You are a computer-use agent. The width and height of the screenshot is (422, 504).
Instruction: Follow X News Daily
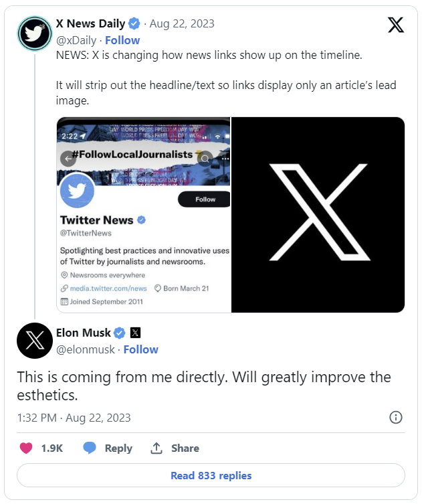tap(122, 40)
